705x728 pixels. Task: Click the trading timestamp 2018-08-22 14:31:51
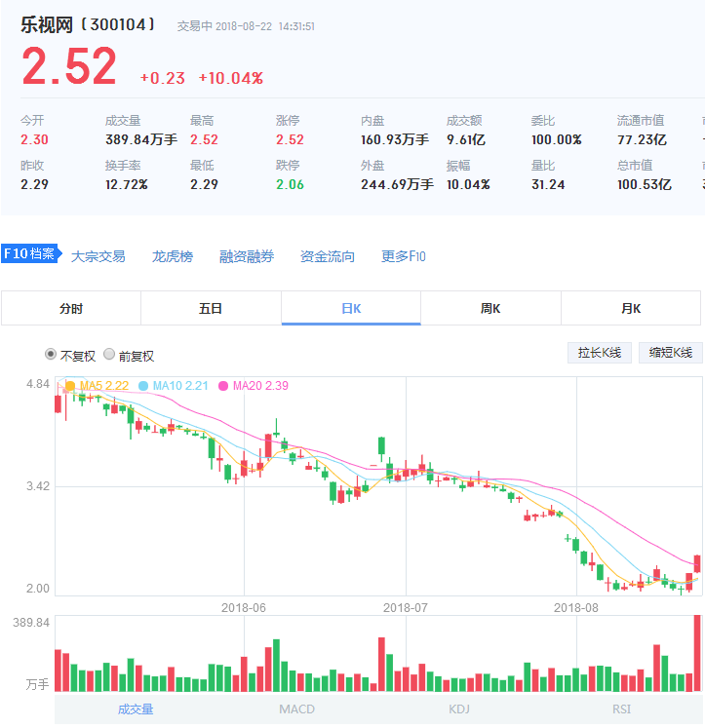[265, 26]
